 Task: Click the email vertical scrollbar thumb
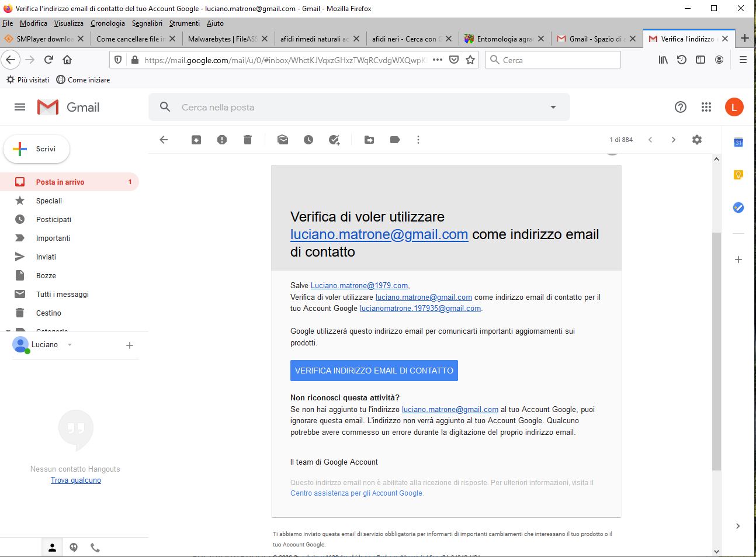point(717,351)
